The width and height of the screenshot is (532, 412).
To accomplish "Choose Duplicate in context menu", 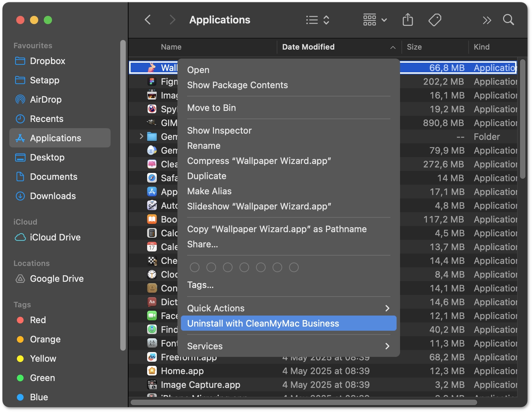I will click(x=288, y=176).
